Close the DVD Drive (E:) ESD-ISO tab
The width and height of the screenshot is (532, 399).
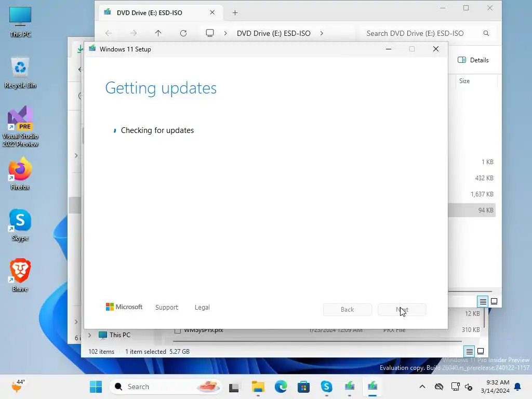click(212, 12)
